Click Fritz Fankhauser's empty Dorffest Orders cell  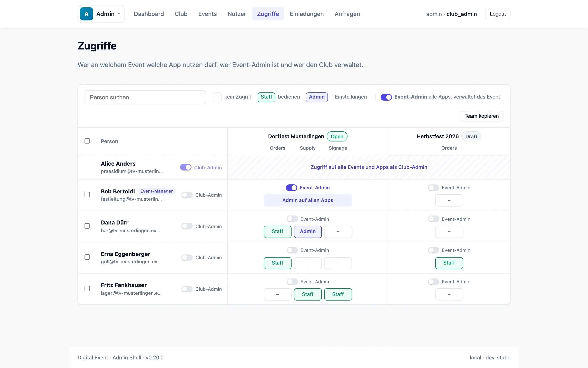(x=277, y=294)
